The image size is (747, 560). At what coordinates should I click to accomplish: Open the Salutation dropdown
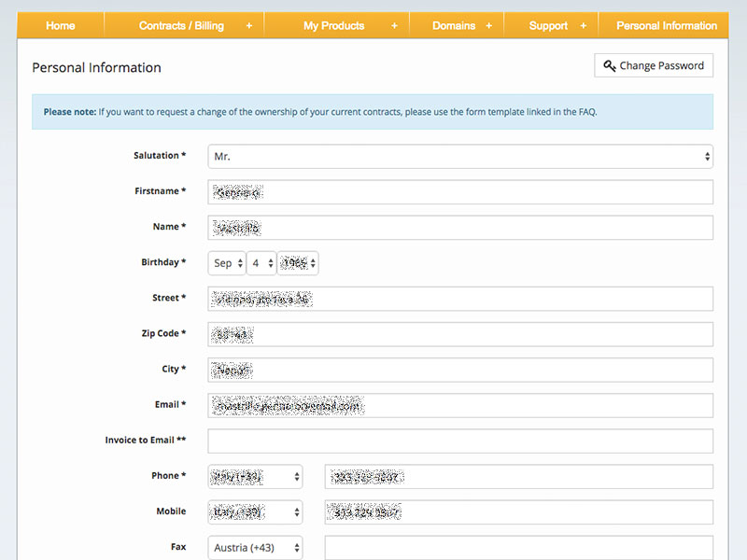(460, 156)
